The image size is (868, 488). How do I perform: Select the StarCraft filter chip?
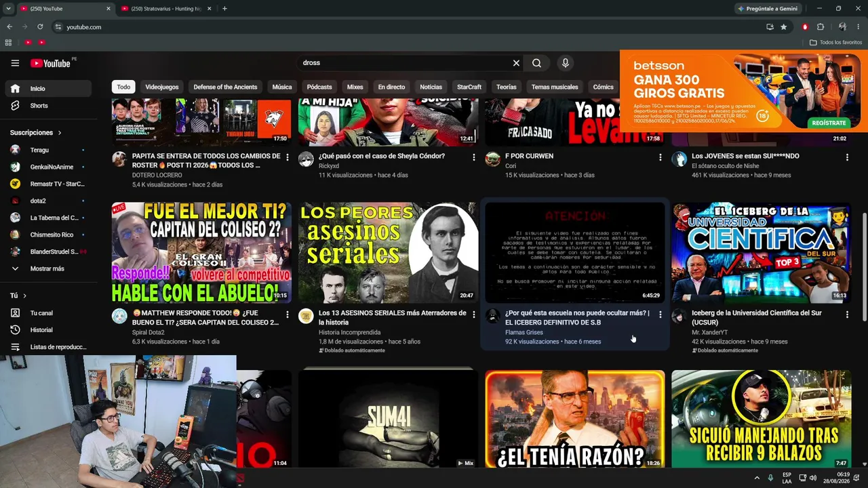coord(469,87)
